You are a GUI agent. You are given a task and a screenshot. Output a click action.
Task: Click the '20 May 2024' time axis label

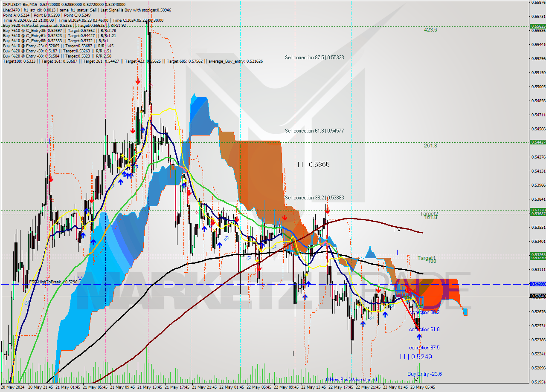click(13, 387)
